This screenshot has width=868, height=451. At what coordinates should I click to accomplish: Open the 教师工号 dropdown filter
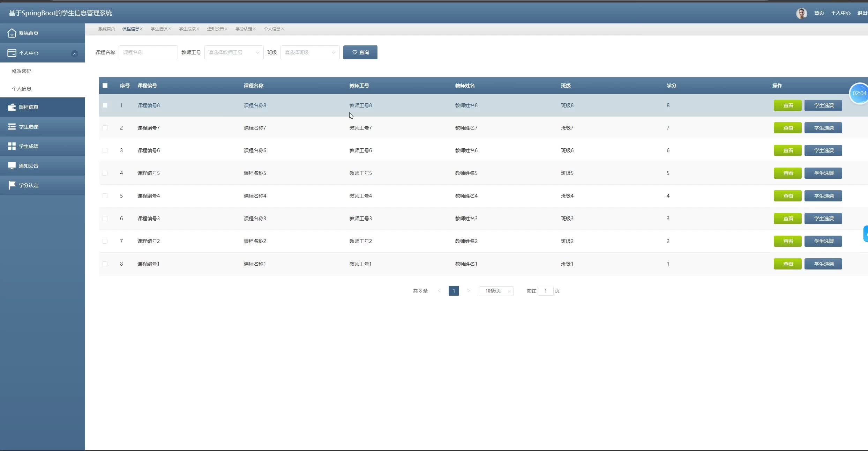pyautogui.click(x=234, y=52)
